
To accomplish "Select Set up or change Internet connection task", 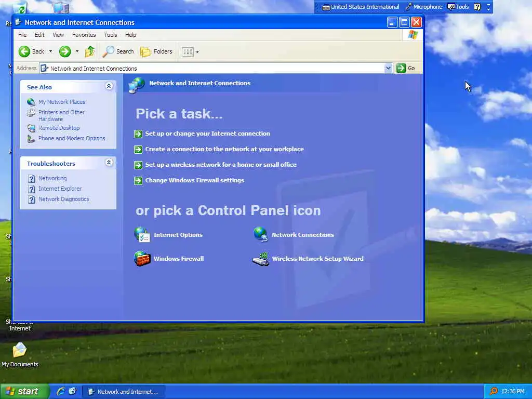I will [208, 134].
